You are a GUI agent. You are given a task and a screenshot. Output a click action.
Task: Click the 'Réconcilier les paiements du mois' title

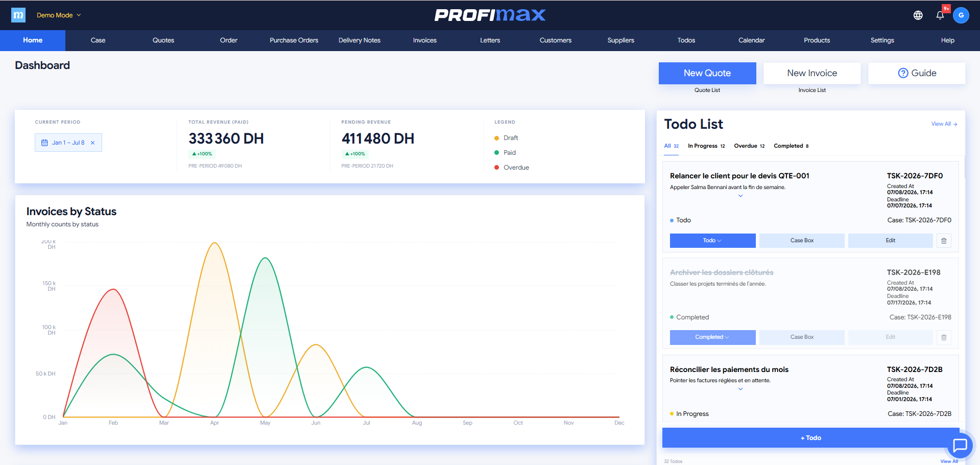729,369
